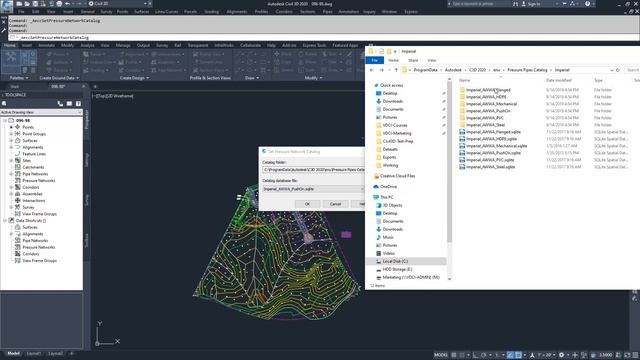This screenshot has height=360, width=640.
Task: Click the Autodesk breadcrumb in address bar
Action: point(453,70)
